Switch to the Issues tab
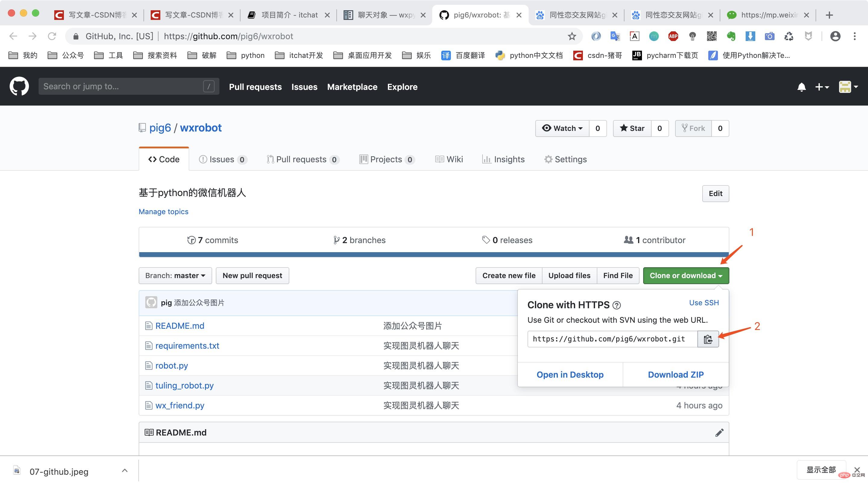Image resolution: width=868 pixels, height=485 pixels. point(222,159)
